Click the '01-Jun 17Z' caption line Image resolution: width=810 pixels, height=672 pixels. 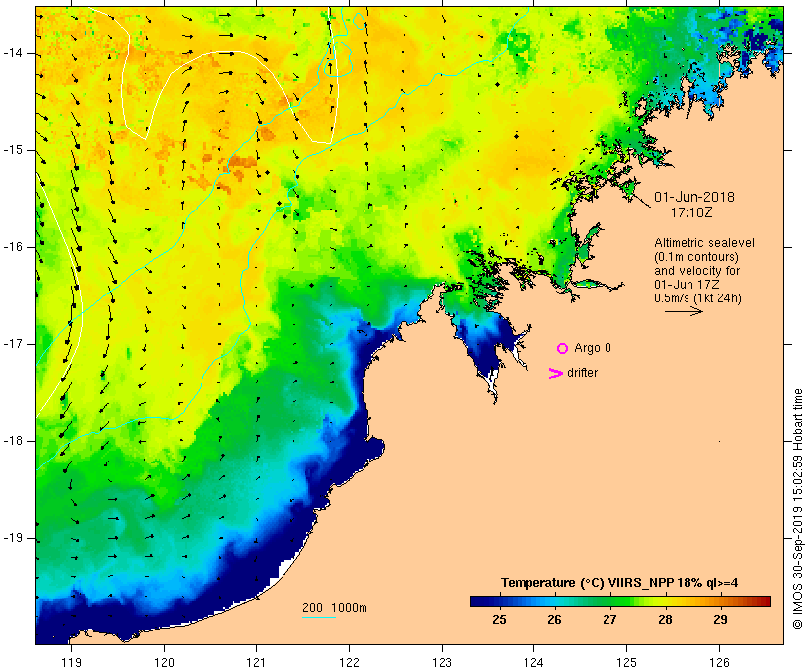pyautogui.click(x=687, y=285)
